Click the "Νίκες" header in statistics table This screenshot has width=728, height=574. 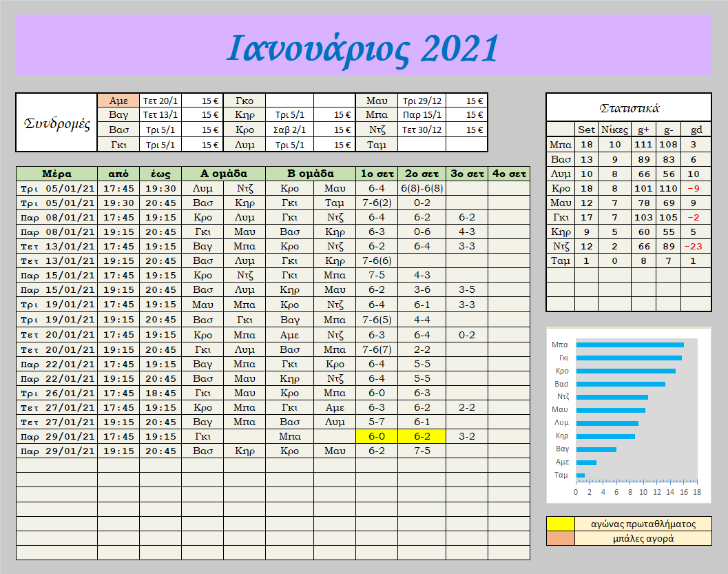coord(614,130)
